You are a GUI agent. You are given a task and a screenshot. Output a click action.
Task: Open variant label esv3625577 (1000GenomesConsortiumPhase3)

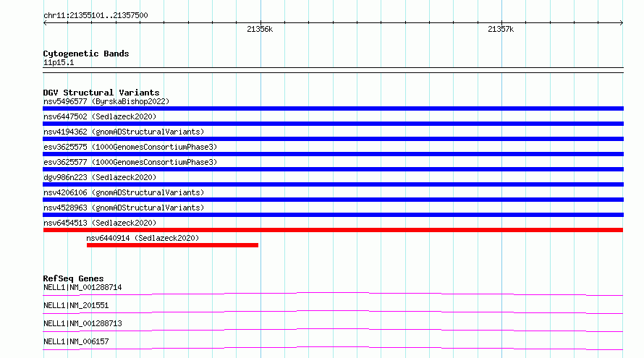tap(130, 162)
